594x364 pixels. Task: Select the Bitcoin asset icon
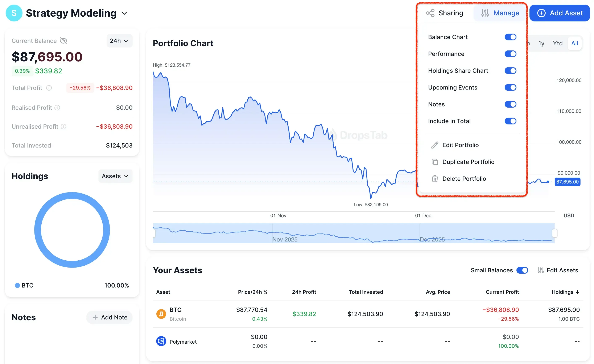pyautogui.click(x=161, y=314)
